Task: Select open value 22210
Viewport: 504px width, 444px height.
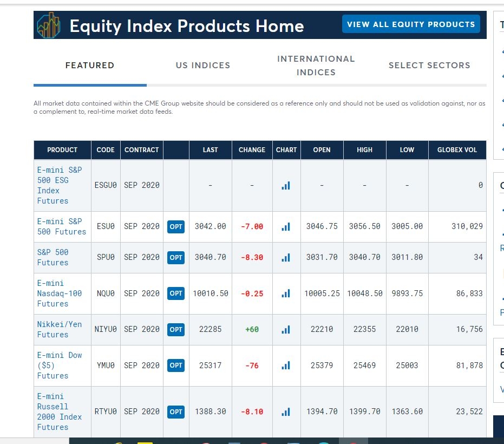Action: pos(322,330)
